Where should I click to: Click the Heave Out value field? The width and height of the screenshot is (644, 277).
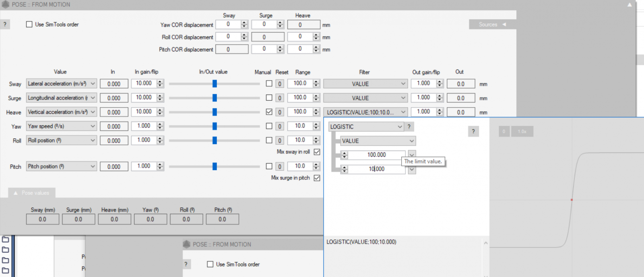click(461, 112)
